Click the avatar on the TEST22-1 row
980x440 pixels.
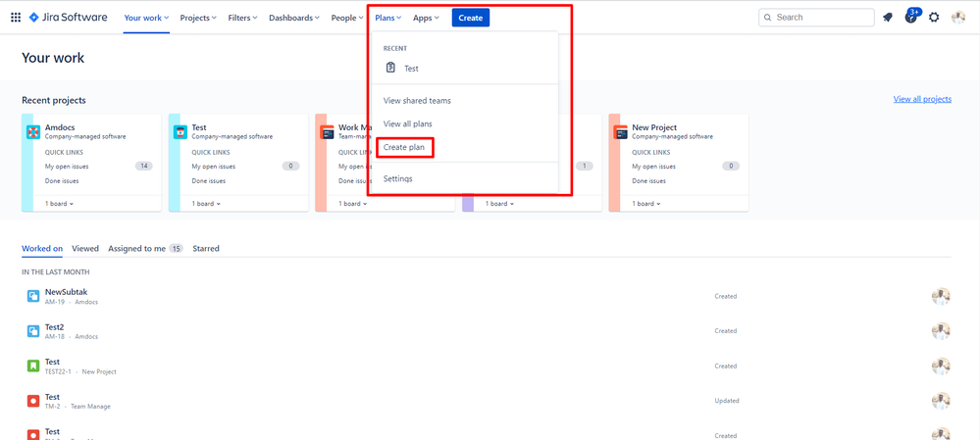click(x=941, y=367)
